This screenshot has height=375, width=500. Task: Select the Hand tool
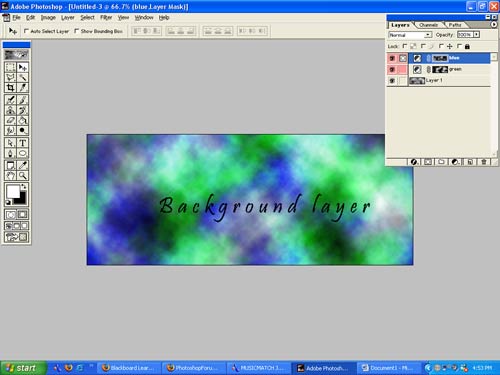(10, 175)
